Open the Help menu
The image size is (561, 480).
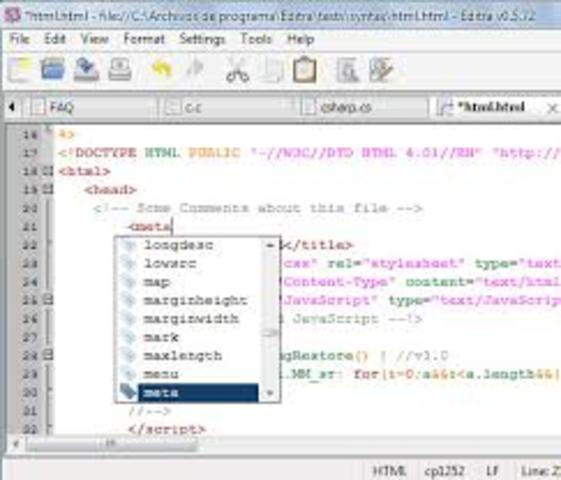301,39
